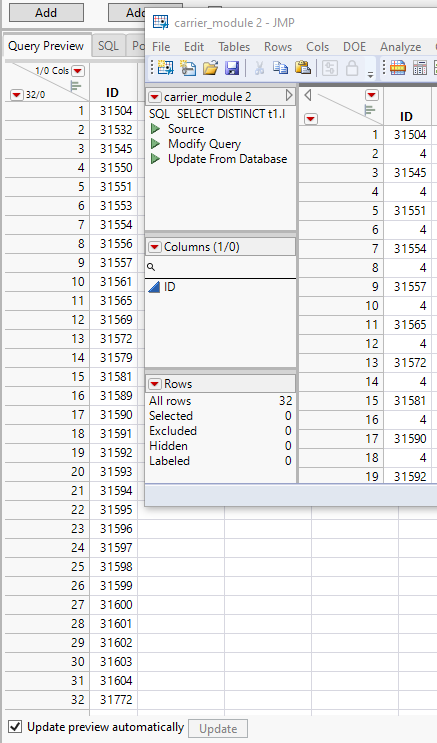
Task: Open the File menu
Action: (161, 46)
